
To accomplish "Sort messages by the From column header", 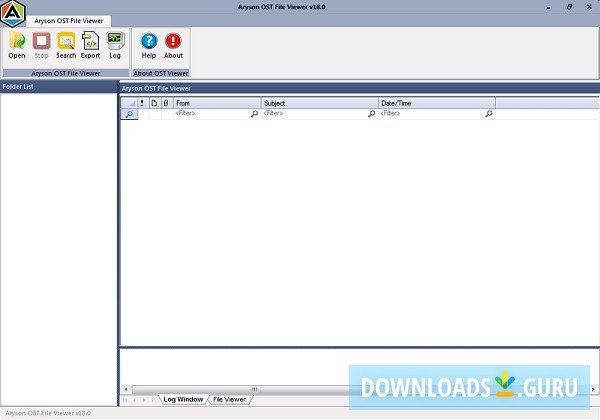I will [x=217, y=103].
